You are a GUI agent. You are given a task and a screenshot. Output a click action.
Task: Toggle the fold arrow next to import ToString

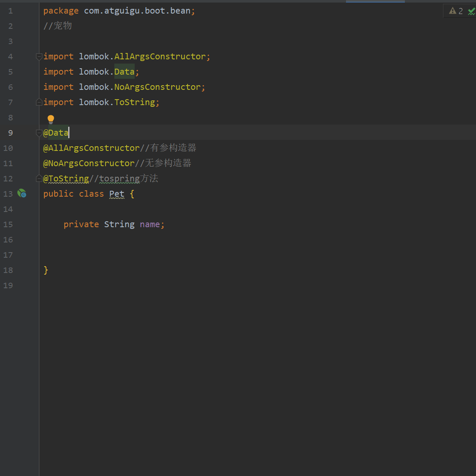click(39, 102)
